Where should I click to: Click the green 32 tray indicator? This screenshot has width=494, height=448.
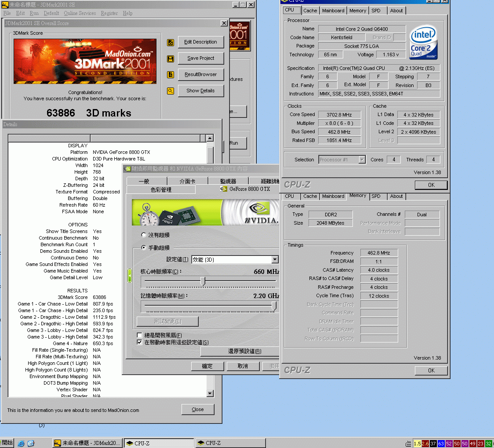[x=488, y=444]
